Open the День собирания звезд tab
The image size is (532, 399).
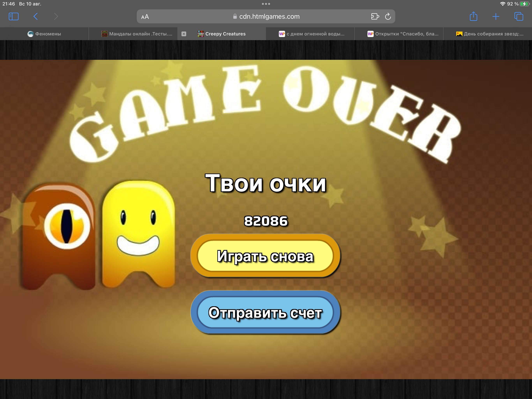[x=488, y=34]
